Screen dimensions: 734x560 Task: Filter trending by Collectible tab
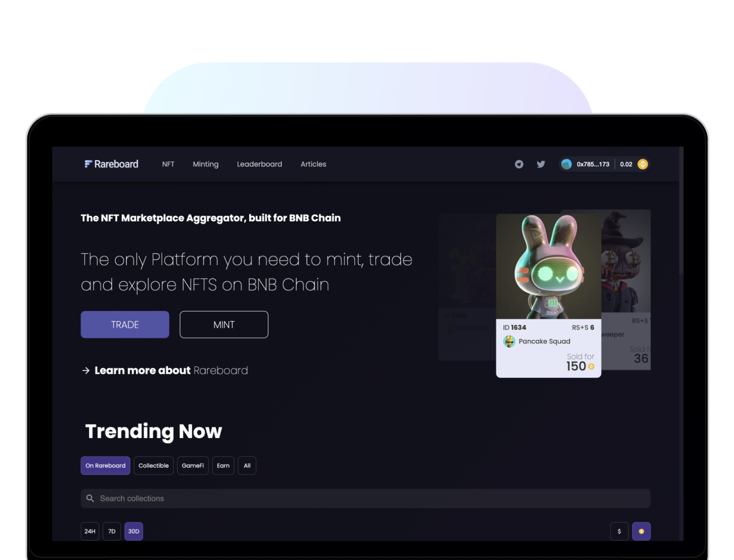point(154,466)
